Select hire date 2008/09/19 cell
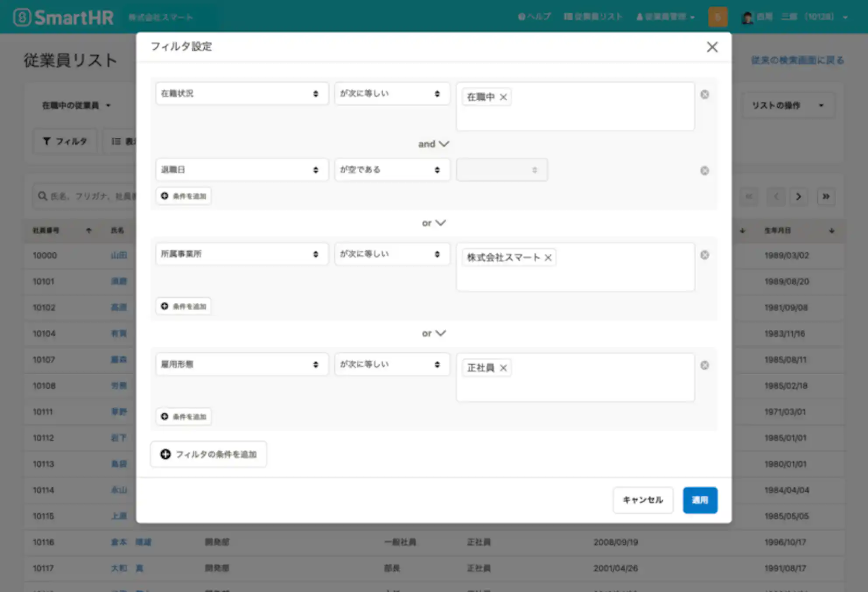 pyautogui.click(x=616, y=542)
